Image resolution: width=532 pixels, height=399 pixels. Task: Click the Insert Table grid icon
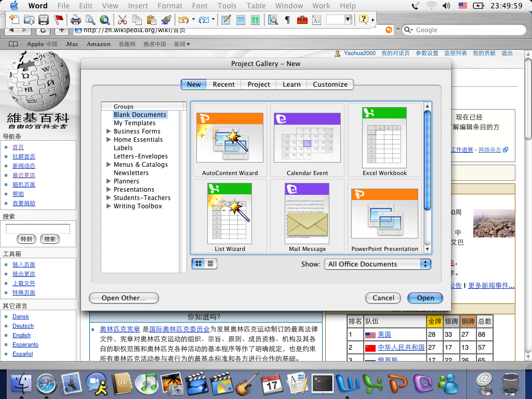click(x=241, y=20)
